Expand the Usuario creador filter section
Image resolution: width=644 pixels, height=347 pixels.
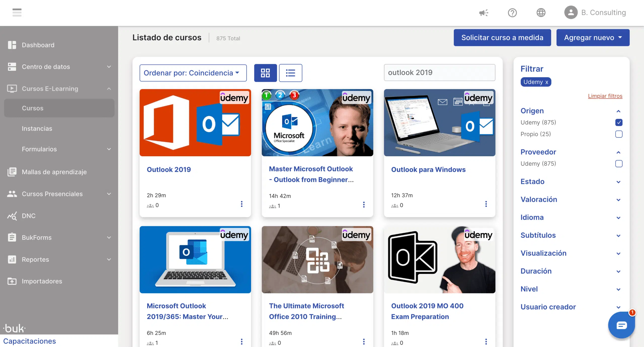(619, 307)
